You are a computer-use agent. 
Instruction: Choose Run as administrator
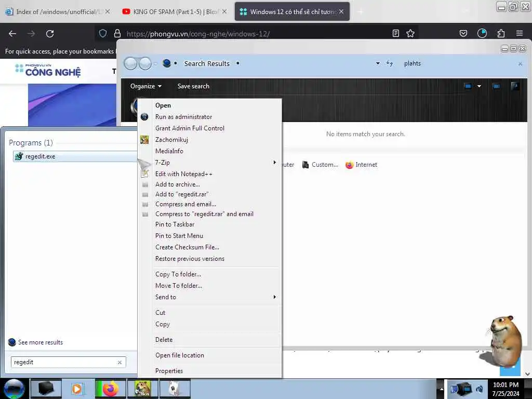click(210, 117)
